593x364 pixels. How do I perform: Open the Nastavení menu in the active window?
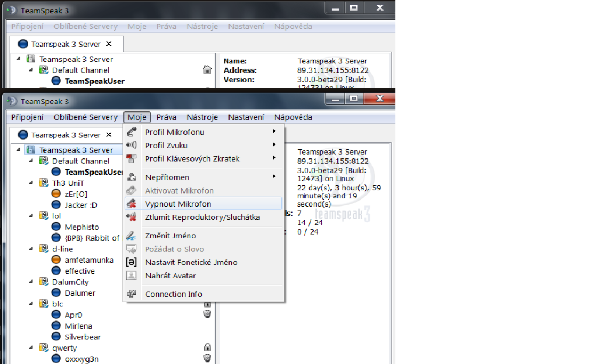[246, 117]
